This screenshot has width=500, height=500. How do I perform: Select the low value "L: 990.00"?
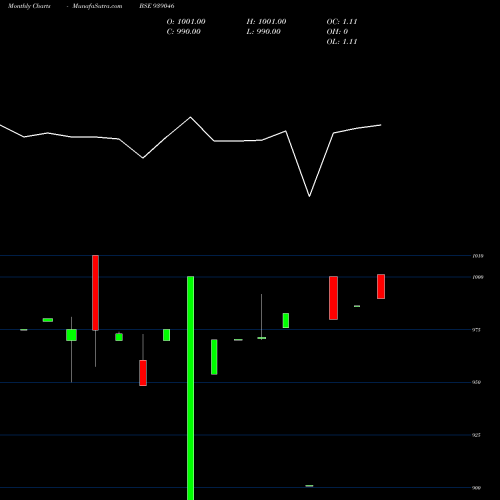coord(264,32)
